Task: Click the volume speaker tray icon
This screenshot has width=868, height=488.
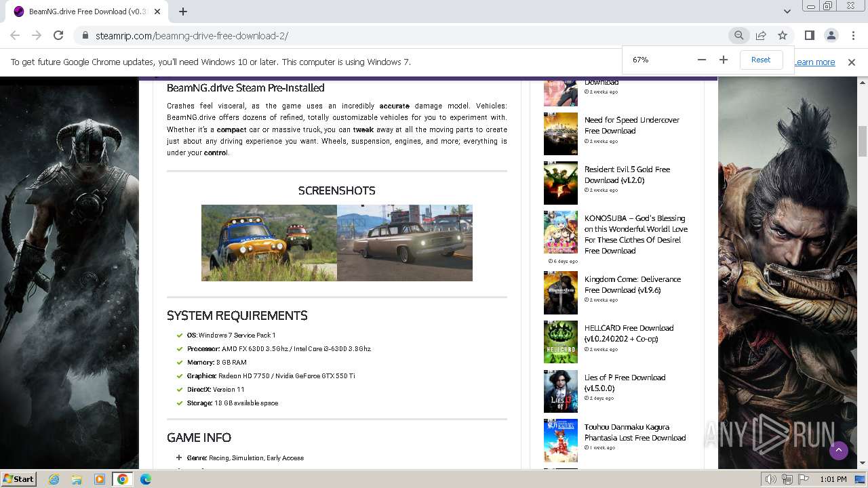Action: click(x=770, y=479)
